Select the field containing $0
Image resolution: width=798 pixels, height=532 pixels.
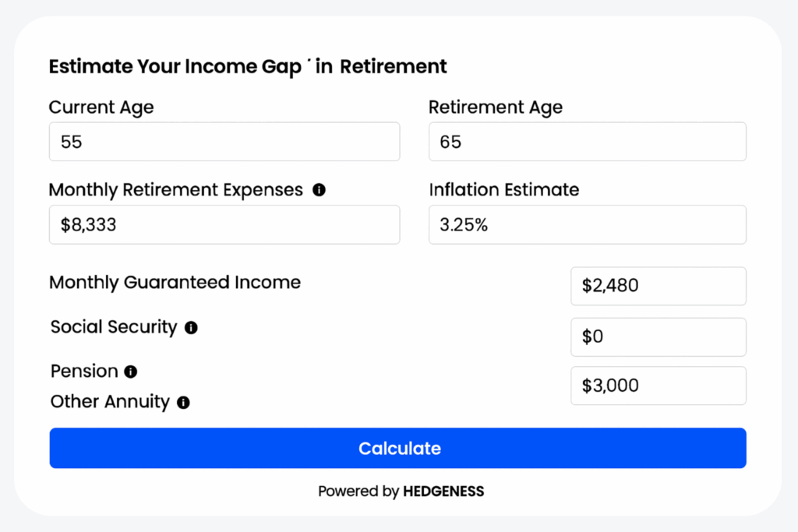(x=658, y=336)
